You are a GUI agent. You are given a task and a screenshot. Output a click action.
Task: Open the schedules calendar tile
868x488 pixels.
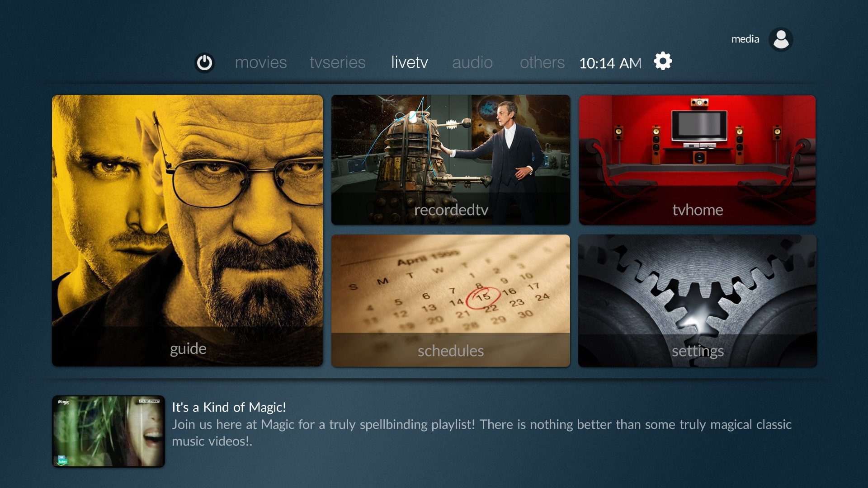coord(451,300)
